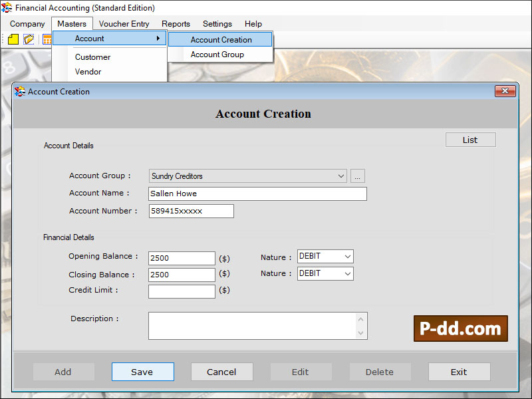Exit the Account Creation window

pyautogui.click(x=459, y=372)
